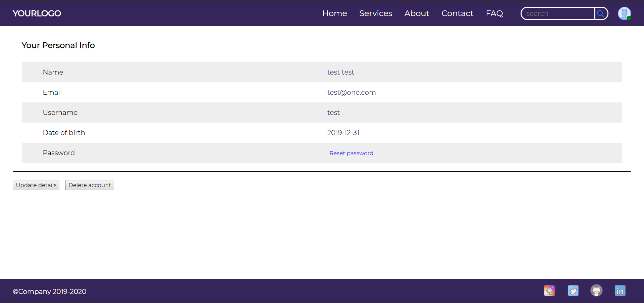Click the Delete account button
Viewport: 644px width, 303px height.
[x=90, y=185]
